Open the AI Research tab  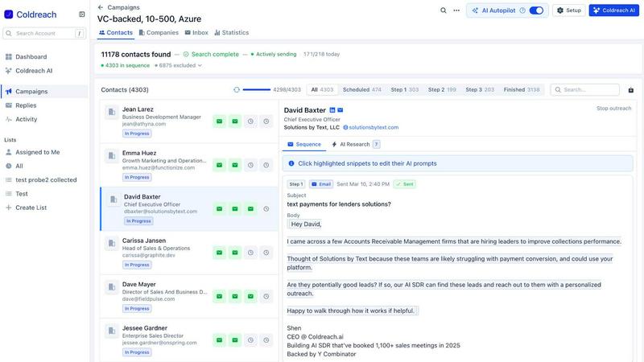[x=350, y=144]
